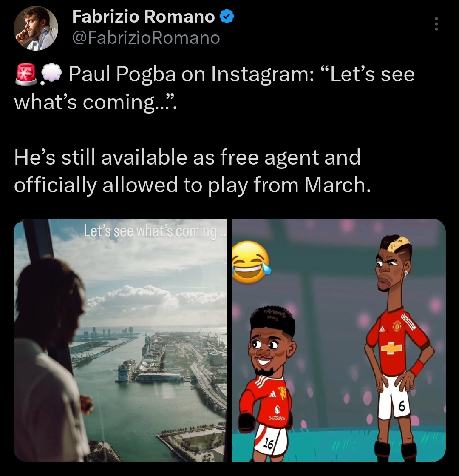Select the "Paul Pogba on Instagram" tweet text
The image size is (459, 476).
pyautogui.click(x=214, y=88)
